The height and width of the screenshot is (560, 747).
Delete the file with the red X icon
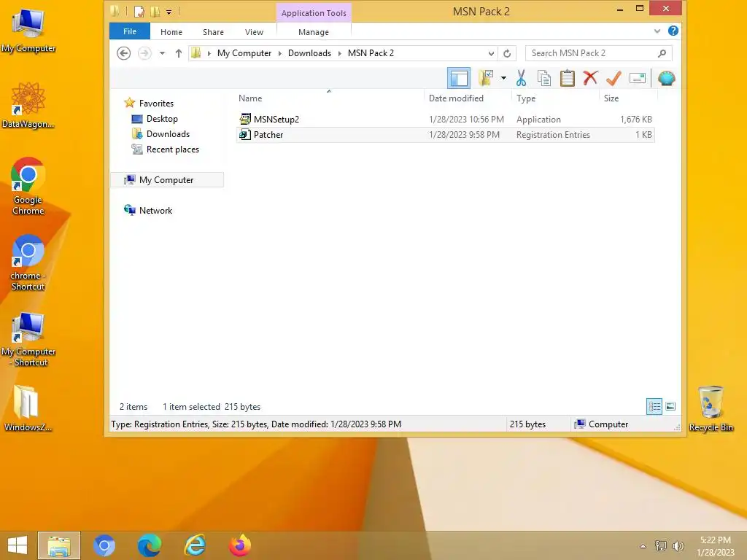pyautogui.click(x=590, y=77)
